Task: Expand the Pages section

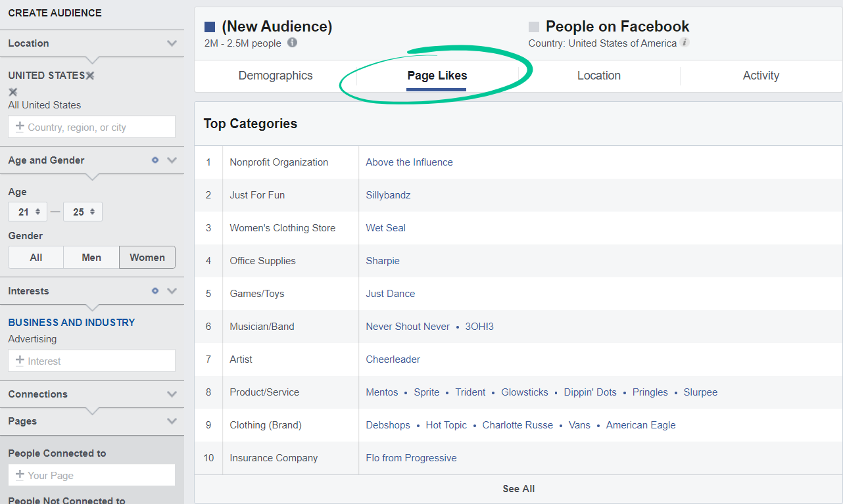Action: point(172,421)
